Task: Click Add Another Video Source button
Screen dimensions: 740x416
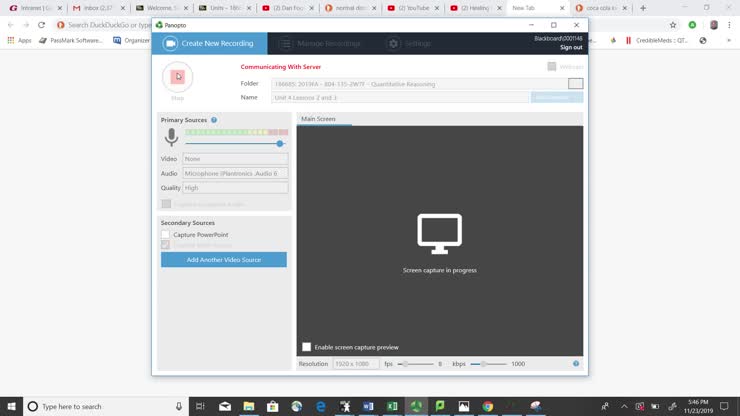Action: click(x=224, y=260)
